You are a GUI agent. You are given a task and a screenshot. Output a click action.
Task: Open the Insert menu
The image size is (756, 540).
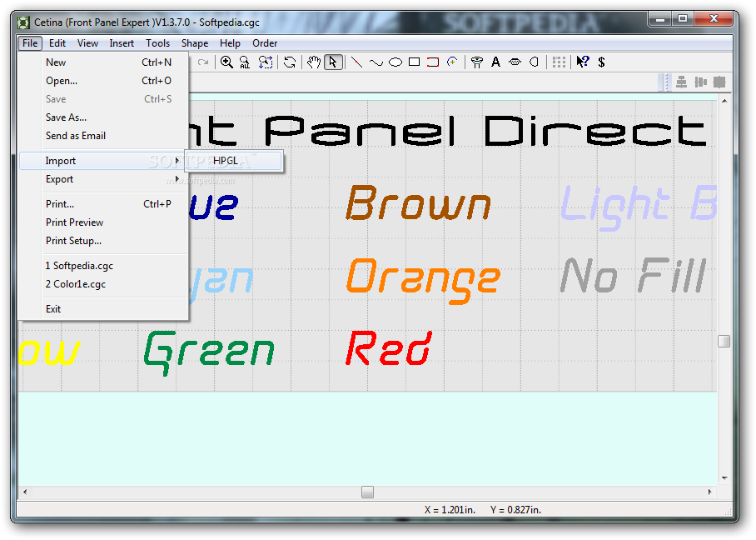122,43
